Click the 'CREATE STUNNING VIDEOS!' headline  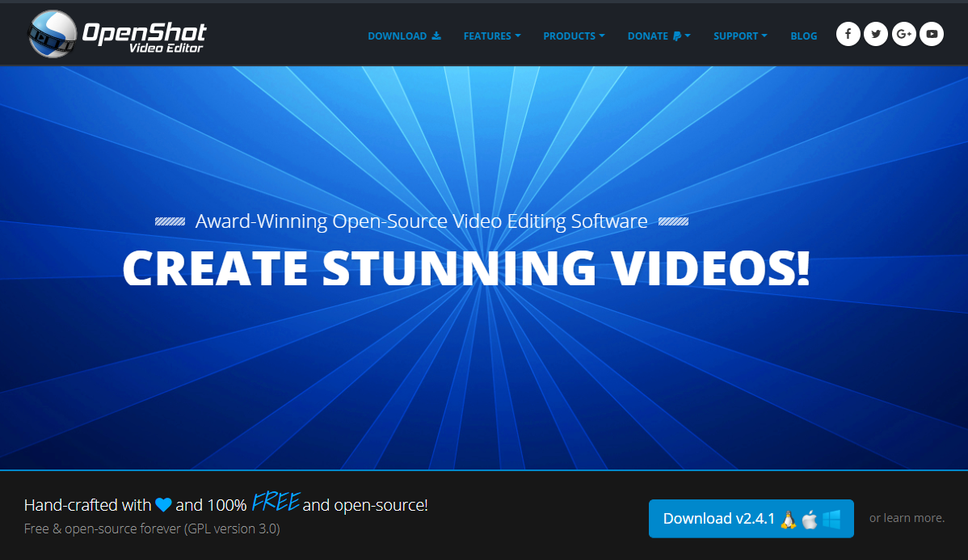point(466,268)
